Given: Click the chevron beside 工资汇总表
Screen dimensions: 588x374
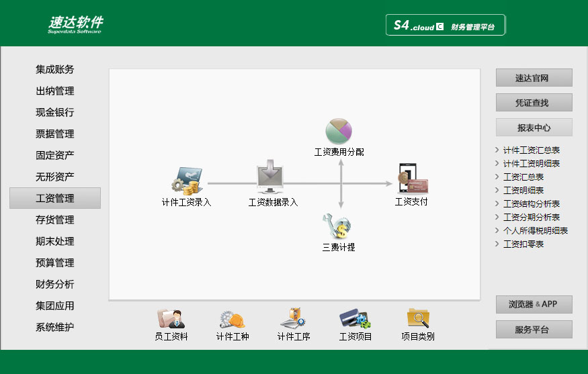Looking at the screenshot, I should [x=497, y=177].
